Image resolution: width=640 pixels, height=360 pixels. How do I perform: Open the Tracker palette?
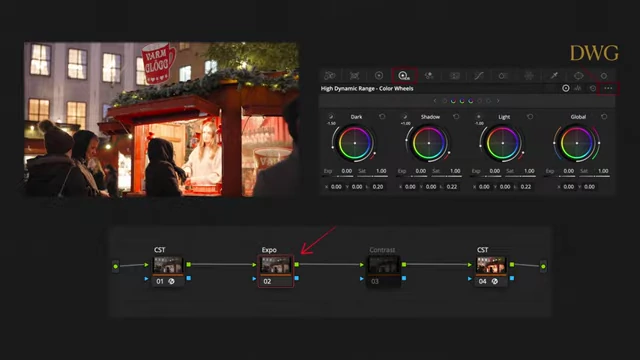(x=604, y=76)
